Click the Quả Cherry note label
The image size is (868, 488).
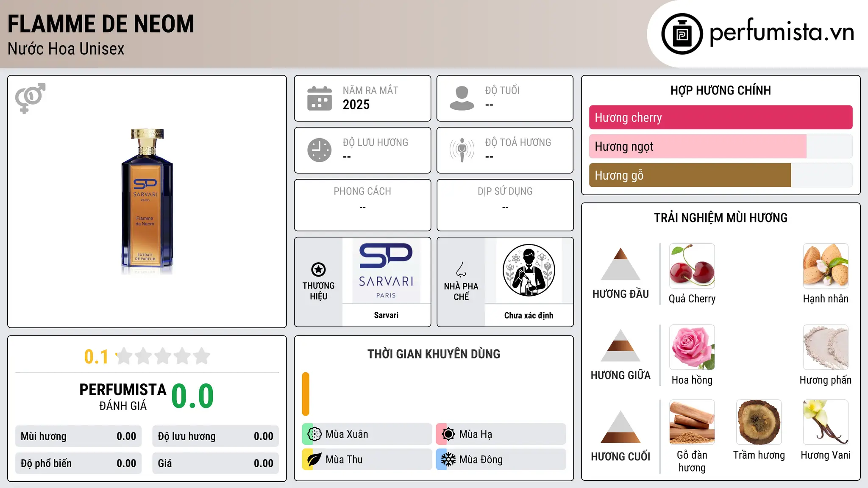click(x=692, y=299)
